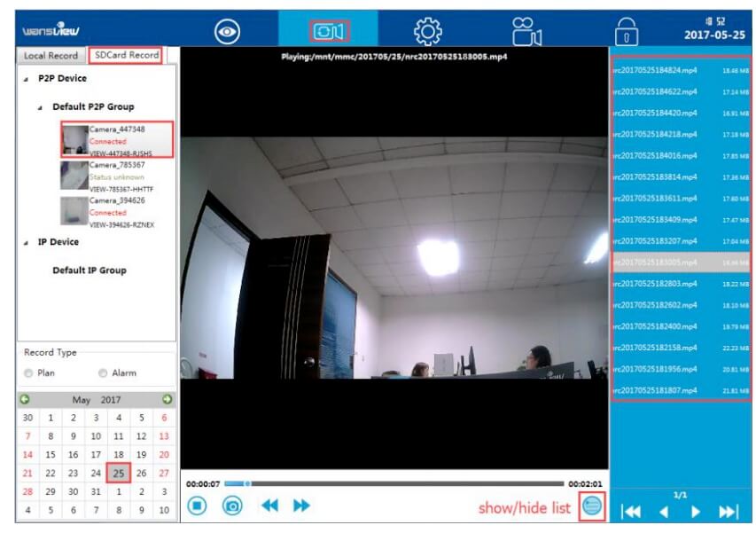
Task: Select the Alarm record type
Action: pyautogui.click(x=103, y=372)
